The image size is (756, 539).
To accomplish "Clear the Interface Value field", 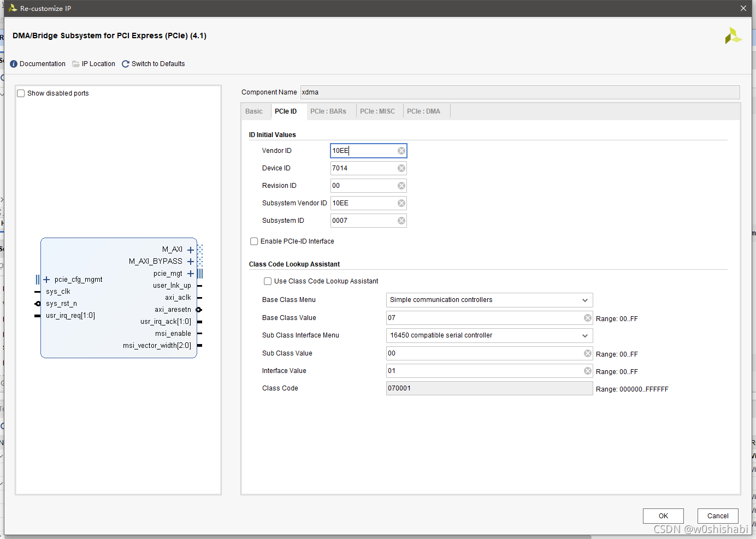I will click(588, 371).
